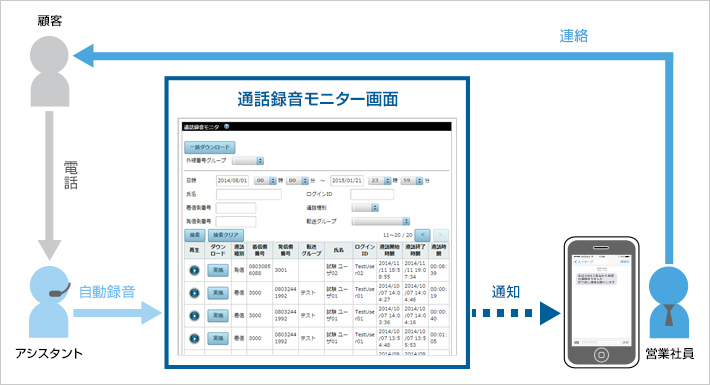Click the ログインID column header in table
The height and width of the screenshot is (385, 710).
pos(365,250)
